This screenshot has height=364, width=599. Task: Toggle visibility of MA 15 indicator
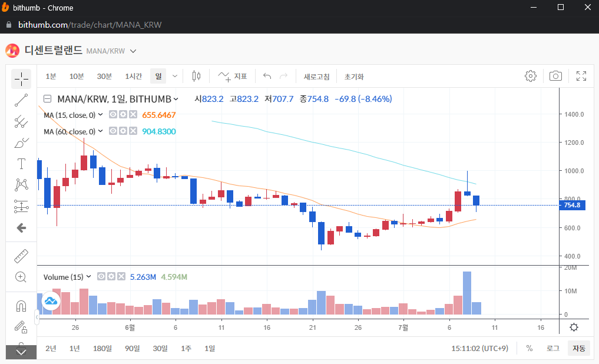[x=113, y=114]
